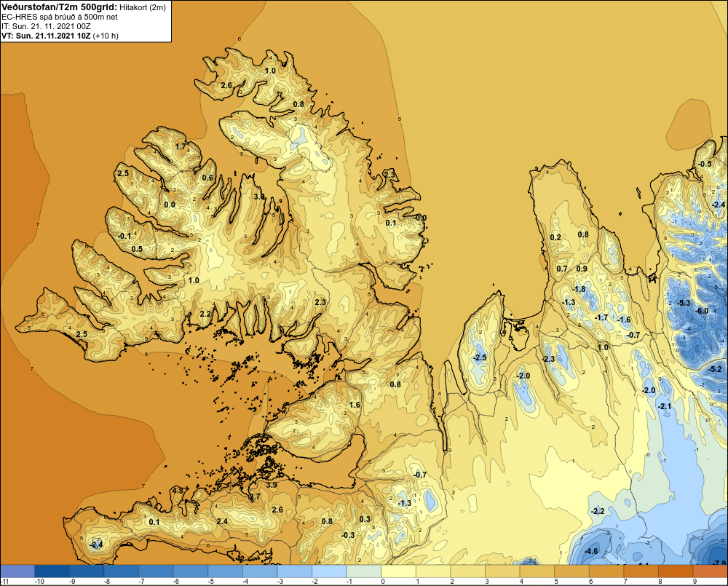Select the legend color between -4 and -3
Viewport: 728px width, 586px height.
coord(260,571)
